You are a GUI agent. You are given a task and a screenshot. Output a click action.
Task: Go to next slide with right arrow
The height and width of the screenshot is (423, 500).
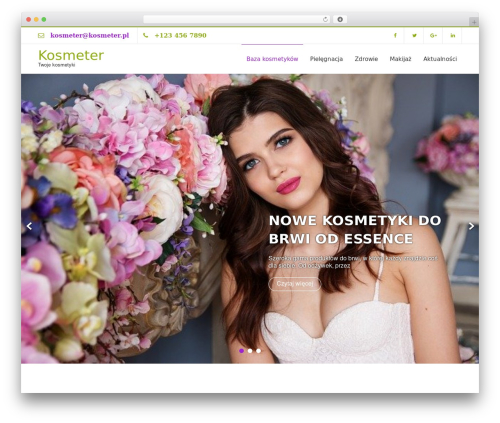[471, 226]
